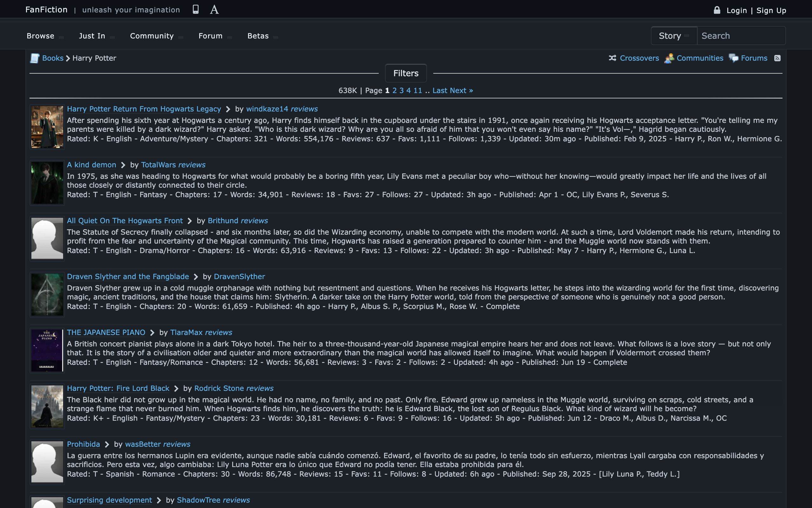Click the Crossovers shuffle icon
812x508 pixels.
tap(612, 58)
